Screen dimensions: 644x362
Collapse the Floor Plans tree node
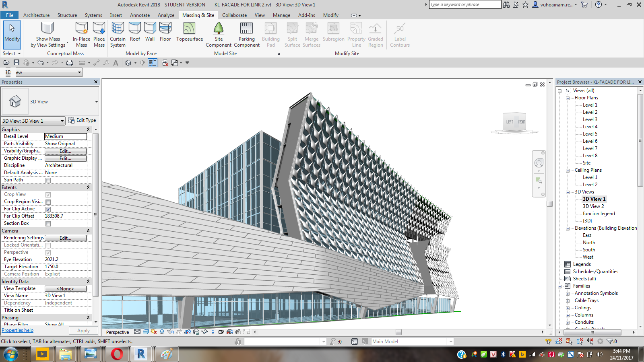pos(568,98)
